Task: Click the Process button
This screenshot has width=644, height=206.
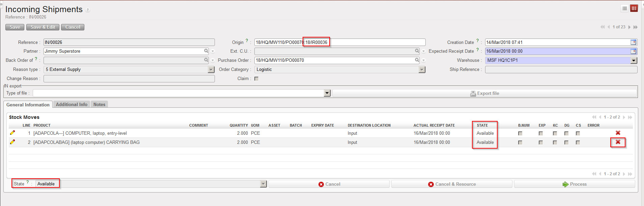Action: click(574, 184)
